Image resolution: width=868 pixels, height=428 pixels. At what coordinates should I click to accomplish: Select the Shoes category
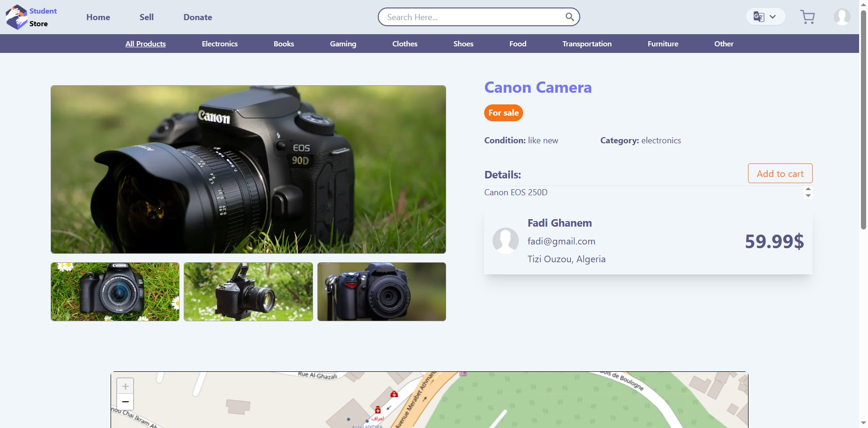(464, 44)
